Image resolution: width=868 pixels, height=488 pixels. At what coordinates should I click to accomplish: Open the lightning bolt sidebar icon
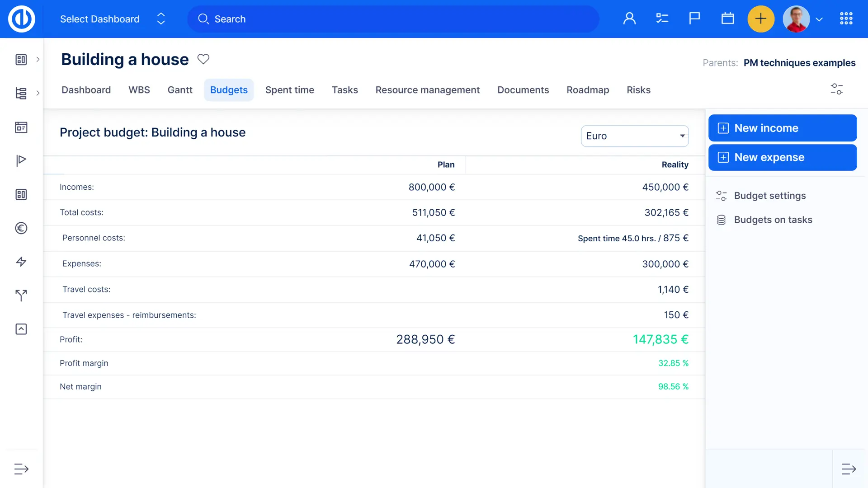[21, 262]
